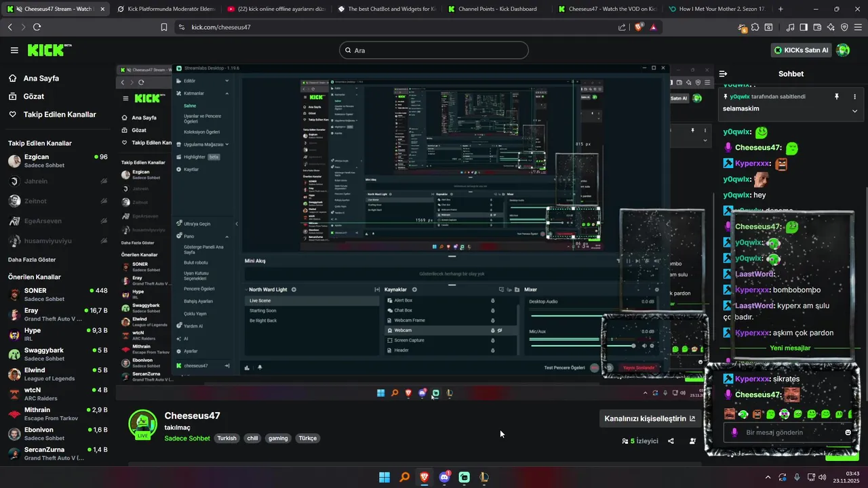Open the Brave main menu icon
868x488 pixels.
(x=858, y=27)
